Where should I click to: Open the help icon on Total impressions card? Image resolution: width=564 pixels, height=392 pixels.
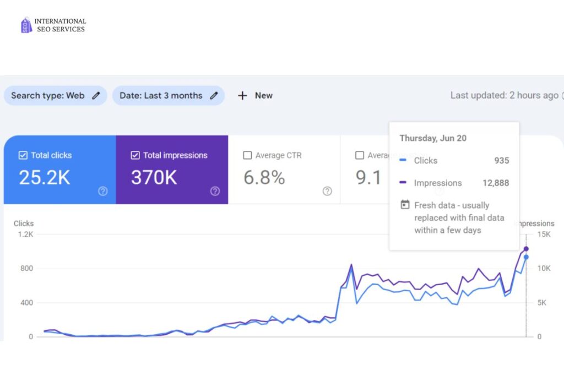(215, 191)
